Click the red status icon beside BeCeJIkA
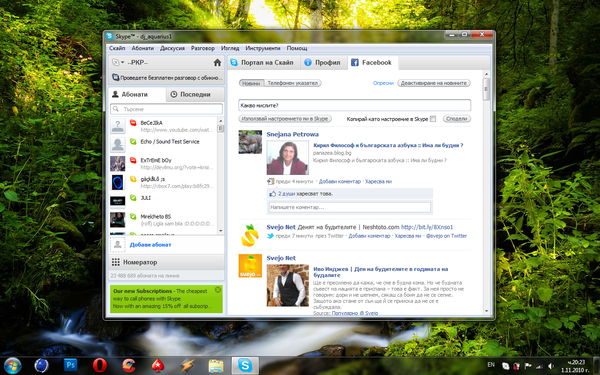 133,123
